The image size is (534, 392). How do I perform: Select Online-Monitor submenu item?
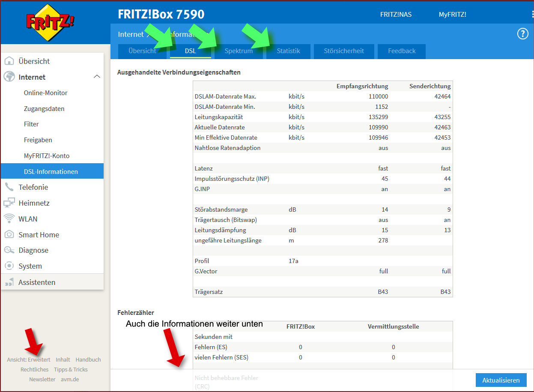click(46, 93)
